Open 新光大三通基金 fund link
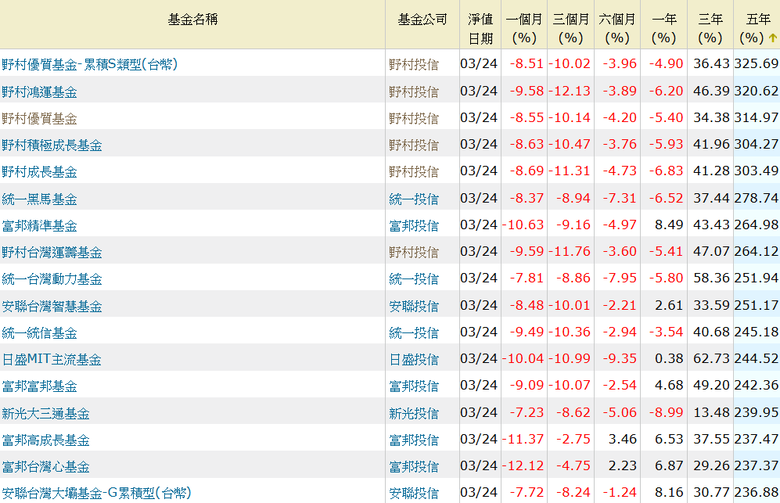 pos(45,413)
